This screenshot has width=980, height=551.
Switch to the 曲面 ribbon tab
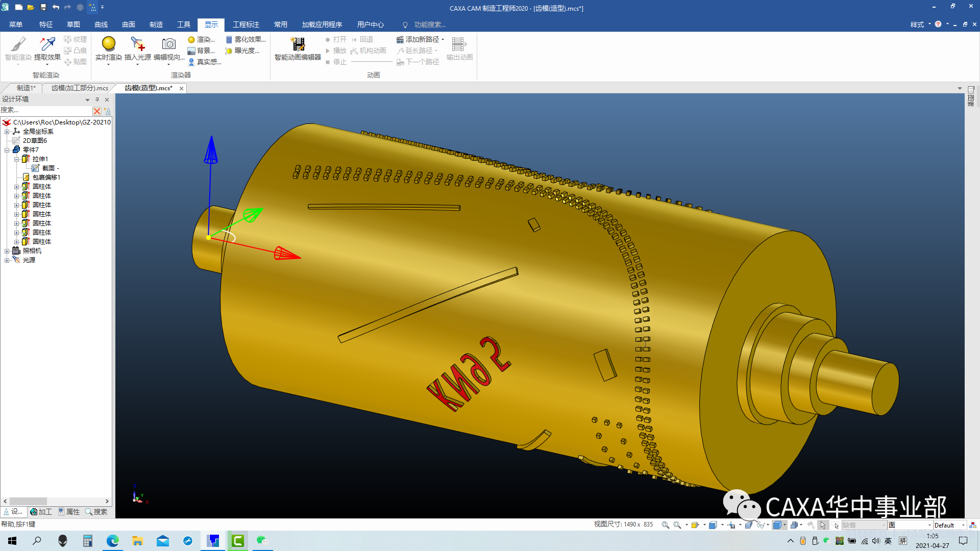click(129, 24)
